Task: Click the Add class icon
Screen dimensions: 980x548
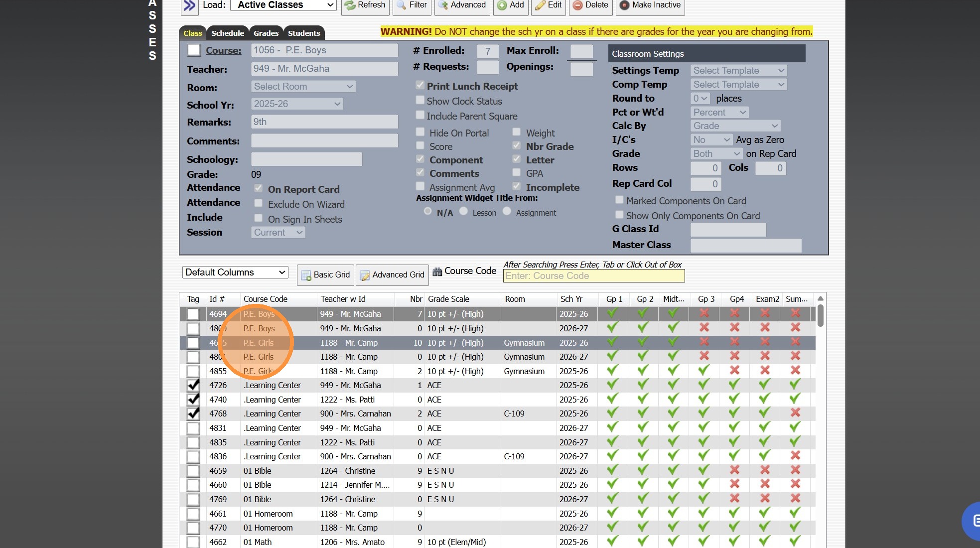Action: pyautogui.click(x=502, y=5)
